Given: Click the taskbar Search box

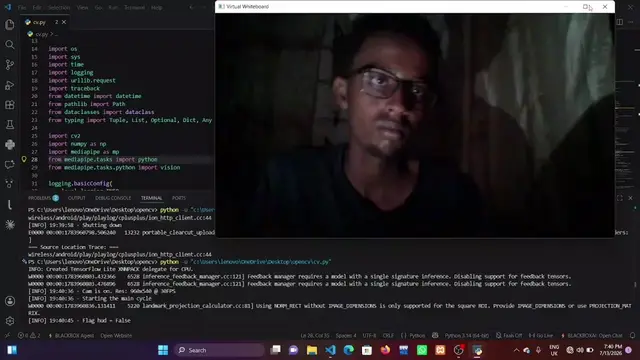Looking at the screenshot, I should 220,350.
